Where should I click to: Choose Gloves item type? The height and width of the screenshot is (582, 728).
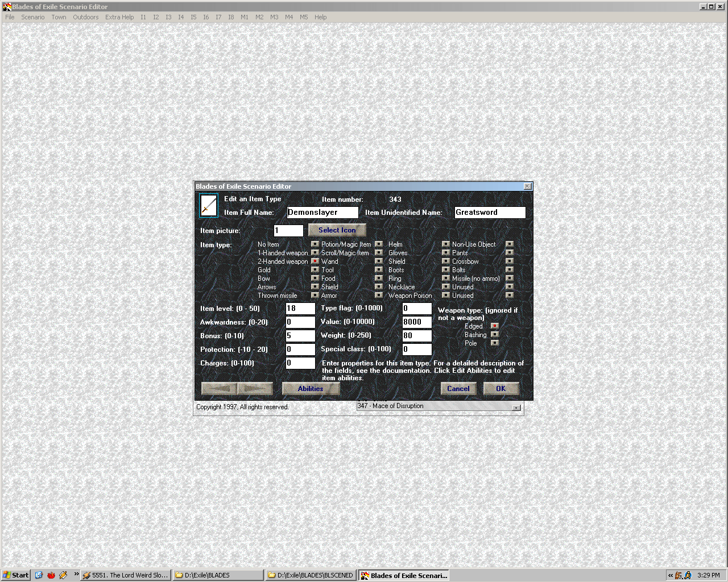click(446, 253)
